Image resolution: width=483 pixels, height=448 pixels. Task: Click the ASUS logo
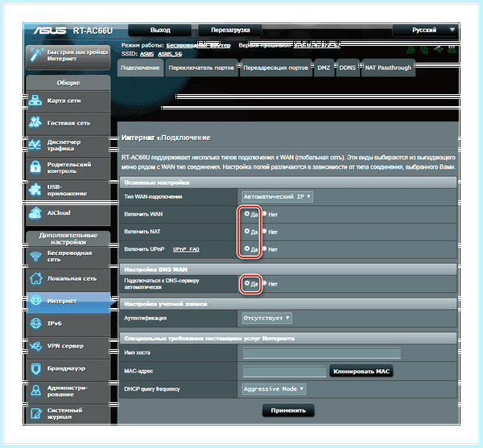click(x=50, y=31)
